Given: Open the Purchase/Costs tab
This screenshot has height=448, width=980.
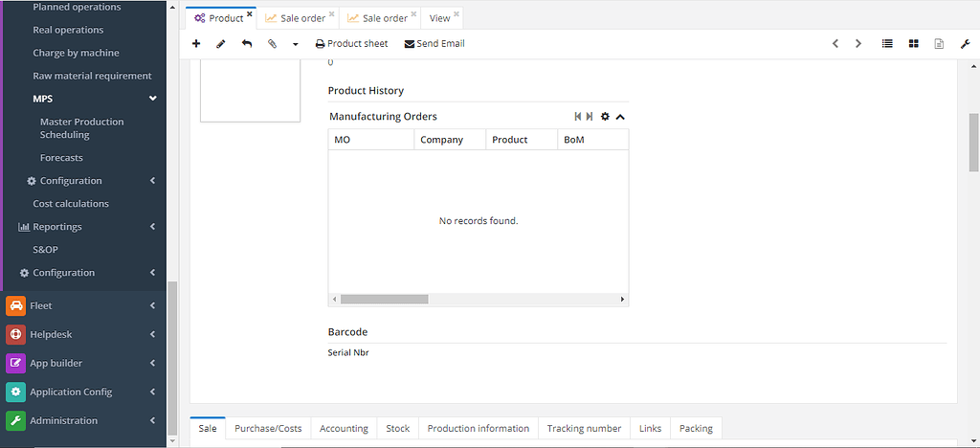Looking at the screenshot, I should (268, 429).
